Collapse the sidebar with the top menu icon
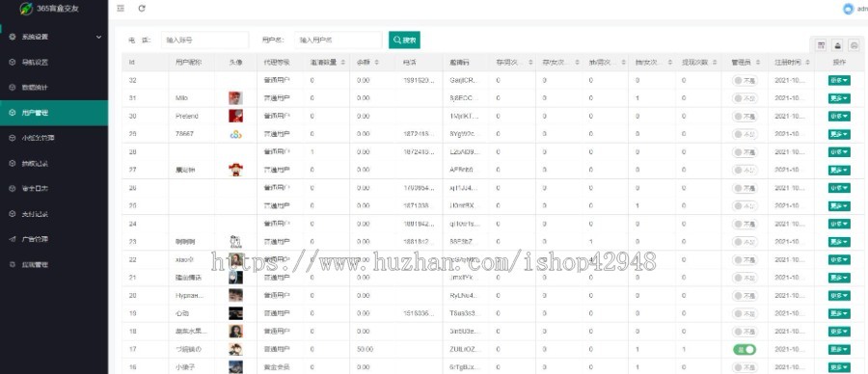Viewport: 868px width, 374px height. click(121, 9)
